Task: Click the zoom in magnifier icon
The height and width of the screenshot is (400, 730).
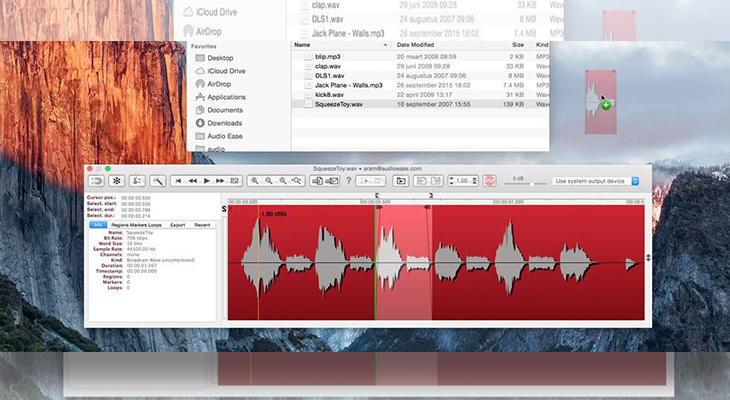Action: pyautogui.click(x=255, y=181)
